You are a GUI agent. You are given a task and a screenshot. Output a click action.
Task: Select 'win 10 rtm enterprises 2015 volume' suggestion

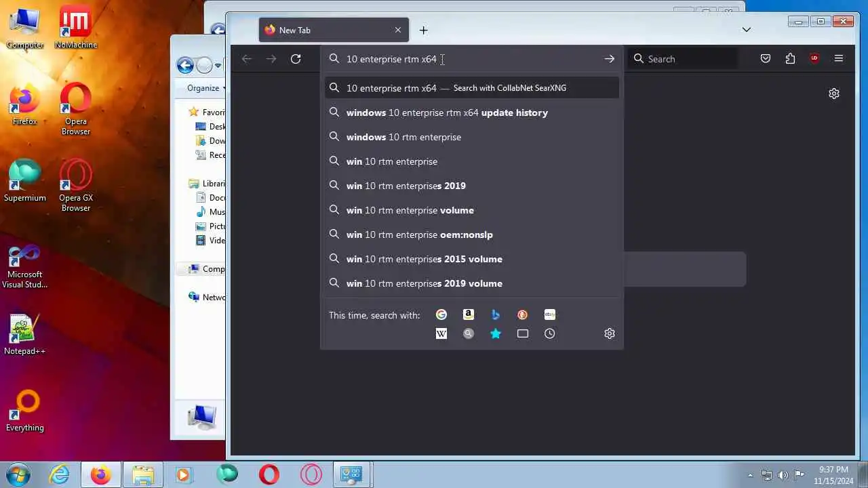[x=472, y=259]
